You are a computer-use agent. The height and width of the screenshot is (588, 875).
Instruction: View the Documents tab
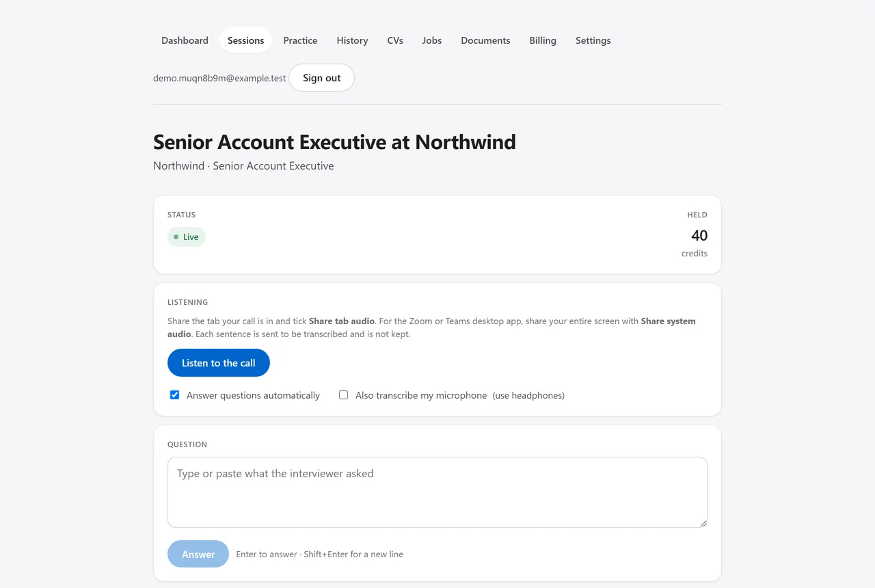(485, 40)
